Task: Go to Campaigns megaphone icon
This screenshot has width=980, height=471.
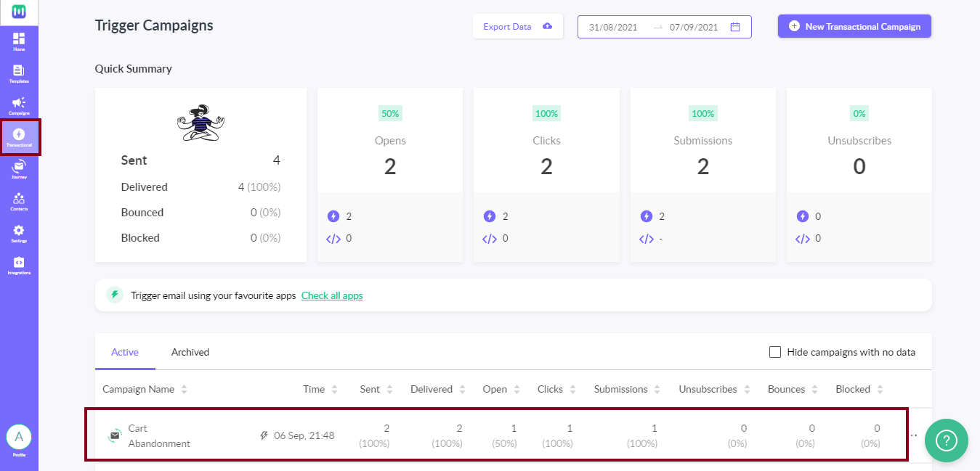Action: point(19,106)
